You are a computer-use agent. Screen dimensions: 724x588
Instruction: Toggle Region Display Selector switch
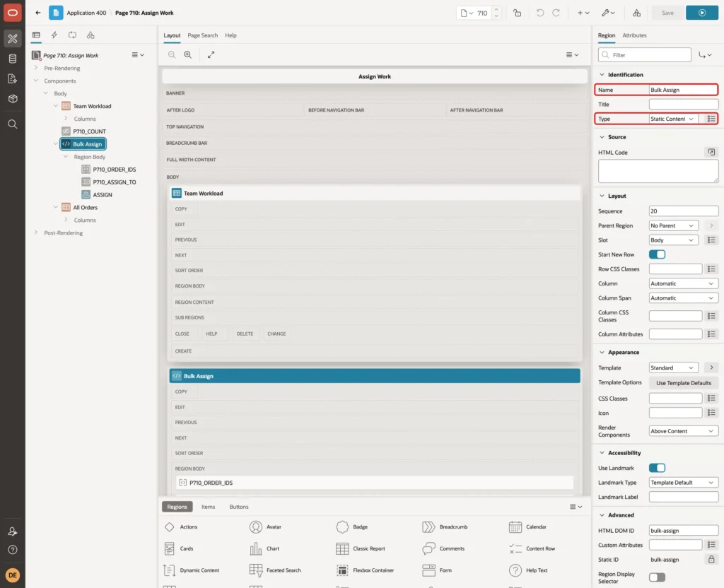tap(657, 577)
